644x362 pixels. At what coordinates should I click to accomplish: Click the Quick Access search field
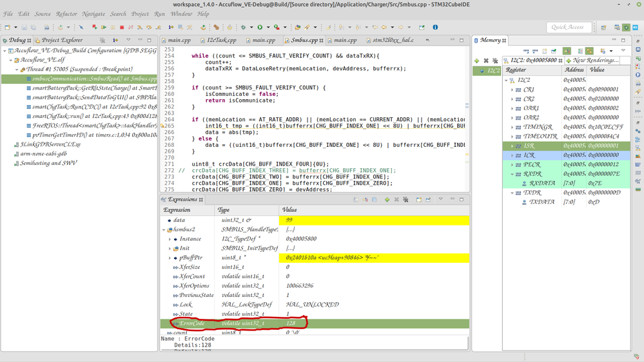(568, 27)
